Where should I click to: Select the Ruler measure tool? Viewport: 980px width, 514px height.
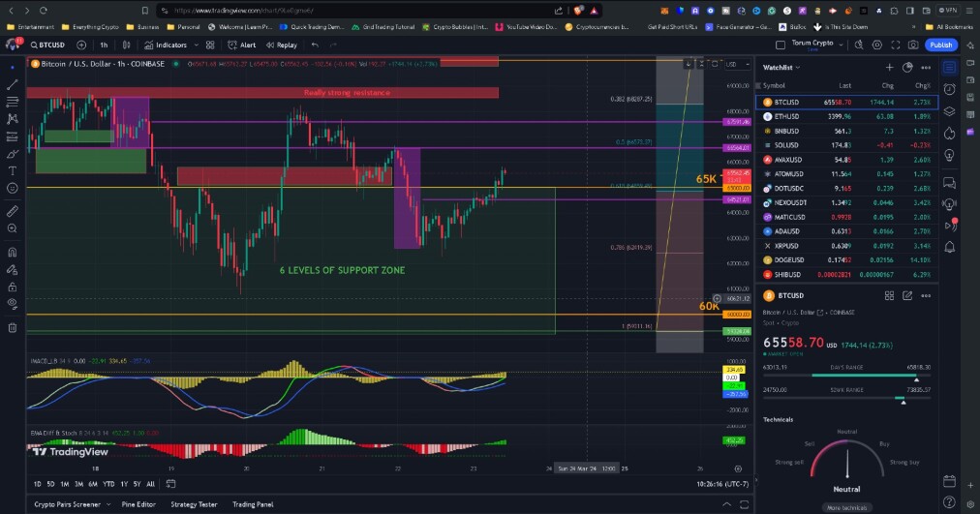[x=12, y=211]
